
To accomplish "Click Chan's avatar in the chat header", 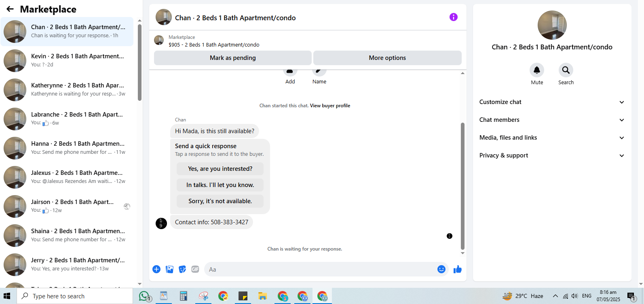I will point(164,17).
